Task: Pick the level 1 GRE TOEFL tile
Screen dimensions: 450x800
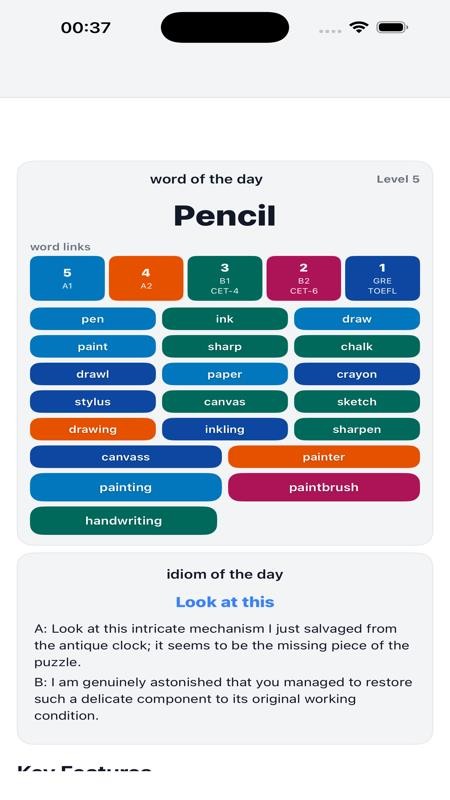Action: (x=382, y=278)
